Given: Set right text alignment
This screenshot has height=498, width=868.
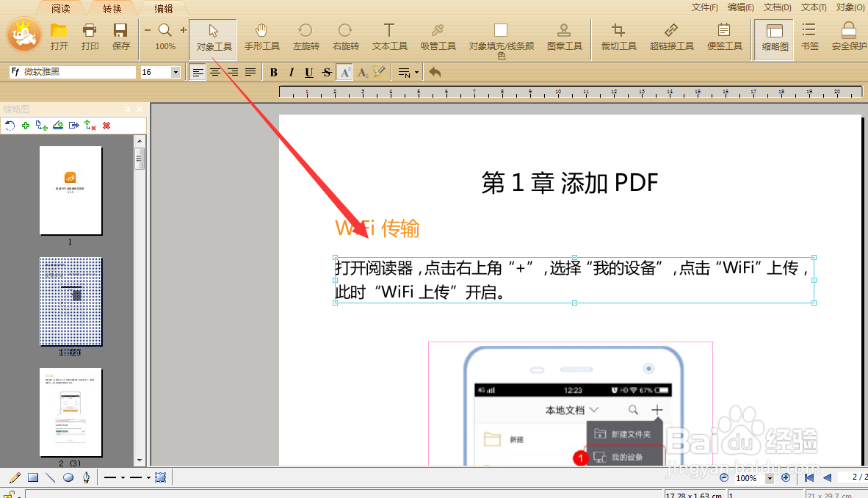Looking at the screenshot, I should coord(233,72).
